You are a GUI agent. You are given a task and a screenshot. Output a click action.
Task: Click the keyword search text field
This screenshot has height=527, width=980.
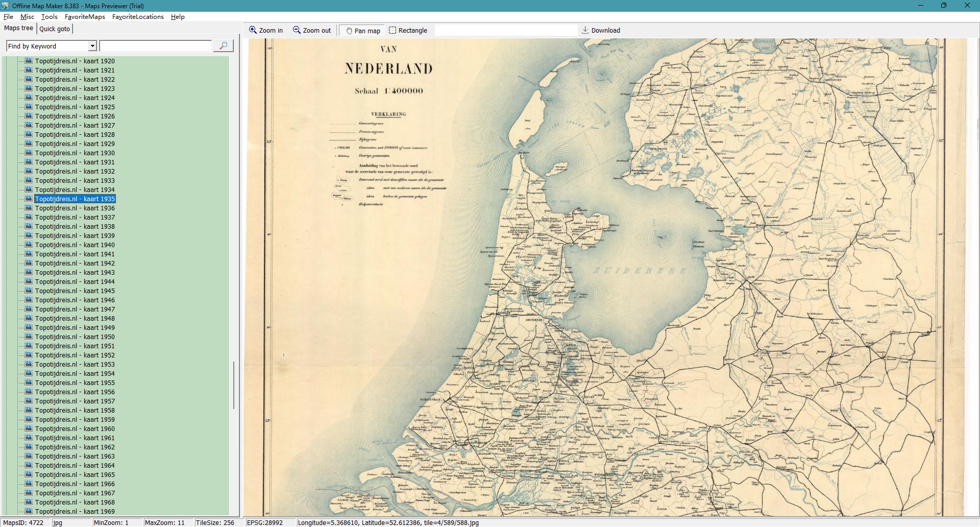(x=155, y=46)
